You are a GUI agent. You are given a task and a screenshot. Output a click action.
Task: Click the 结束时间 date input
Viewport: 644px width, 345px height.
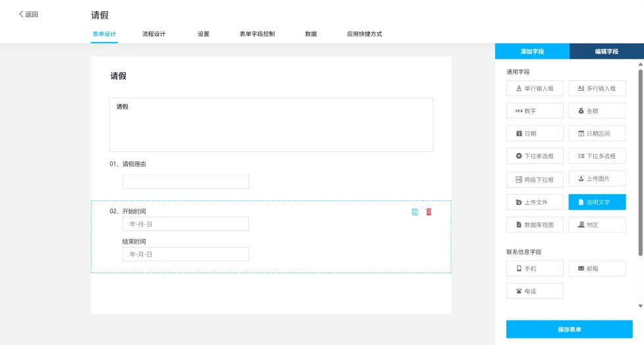(x=186, y=254)
